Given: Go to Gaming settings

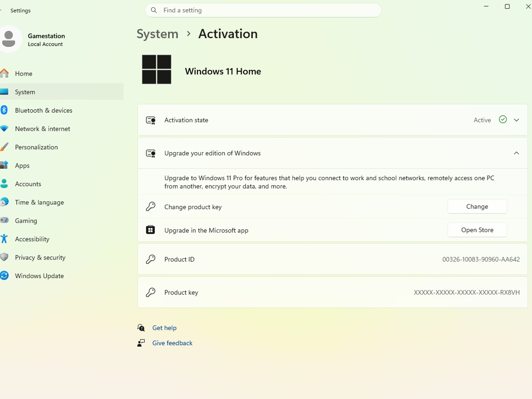Looking at the screenshot, I should (x=62, y=221).
